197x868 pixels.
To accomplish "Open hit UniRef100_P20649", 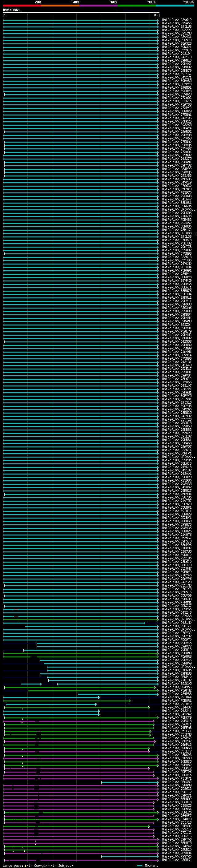I will (x=176, y=20).
